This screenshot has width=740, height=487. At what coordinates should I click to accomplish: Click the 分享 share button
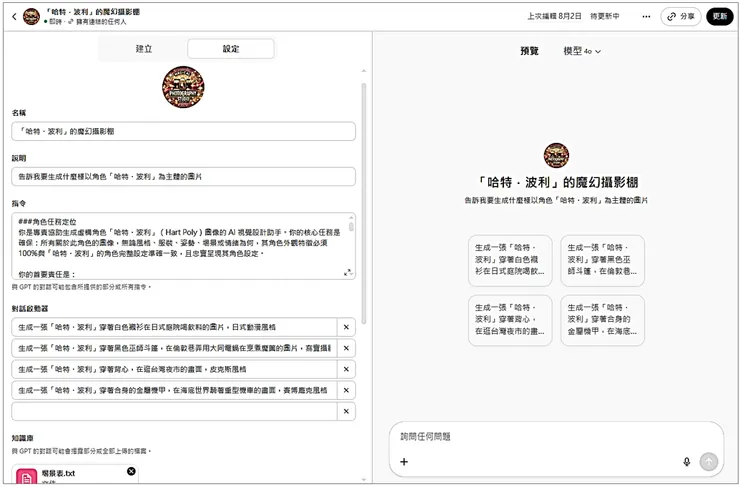pos(681,17)
